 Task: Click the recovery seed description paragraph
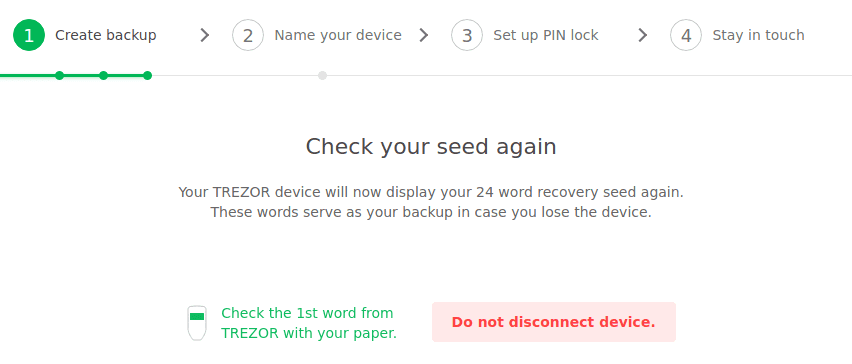431,202
